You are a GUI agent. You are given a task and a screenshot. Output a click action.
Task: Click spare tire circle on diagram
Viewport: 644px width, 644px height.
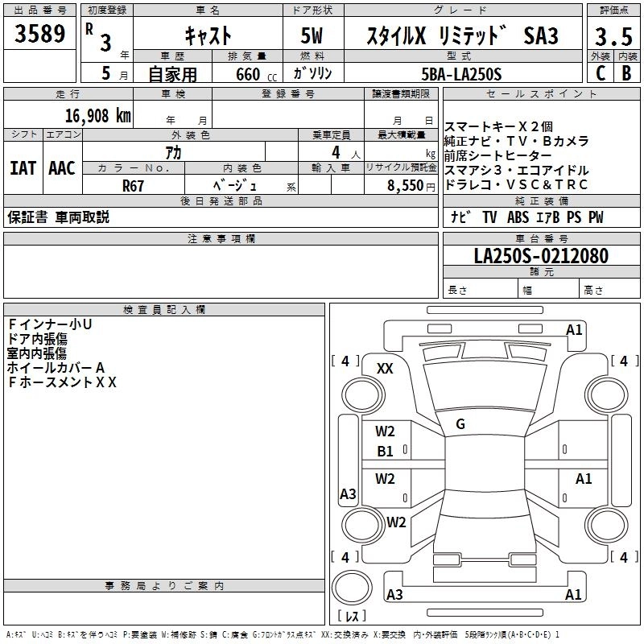click(352, 588)
